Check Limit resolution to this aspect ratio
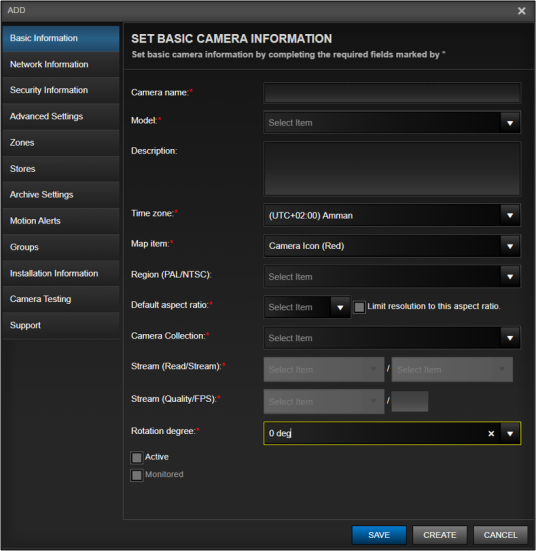The image size is (536, 551). click(x=359, y=307)
